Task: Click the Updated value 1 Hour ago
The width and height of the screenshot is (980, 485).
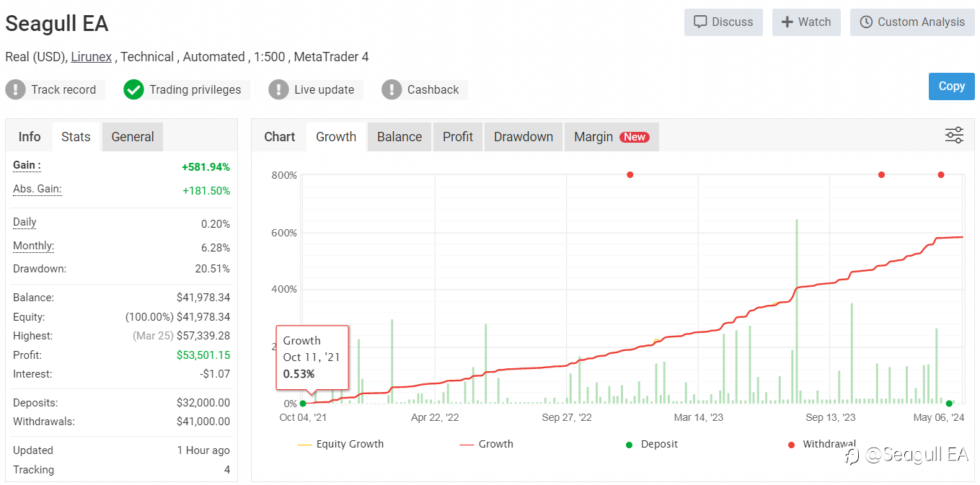Action: pos(203,450)
